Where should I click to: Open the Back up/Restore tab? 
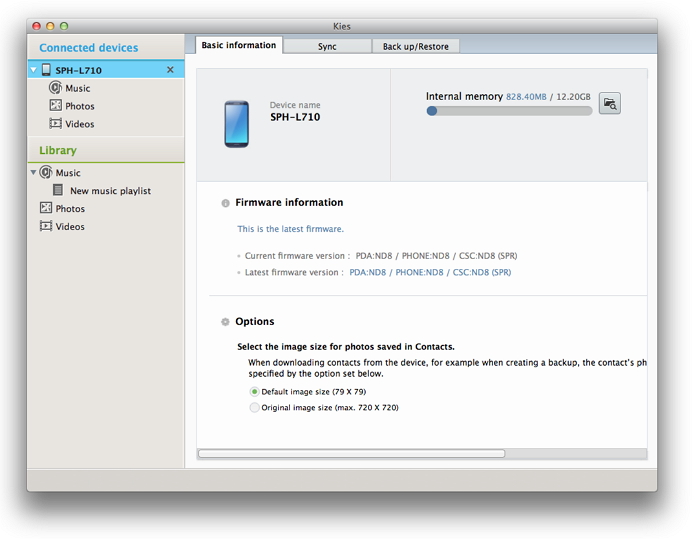click(416, 46)
